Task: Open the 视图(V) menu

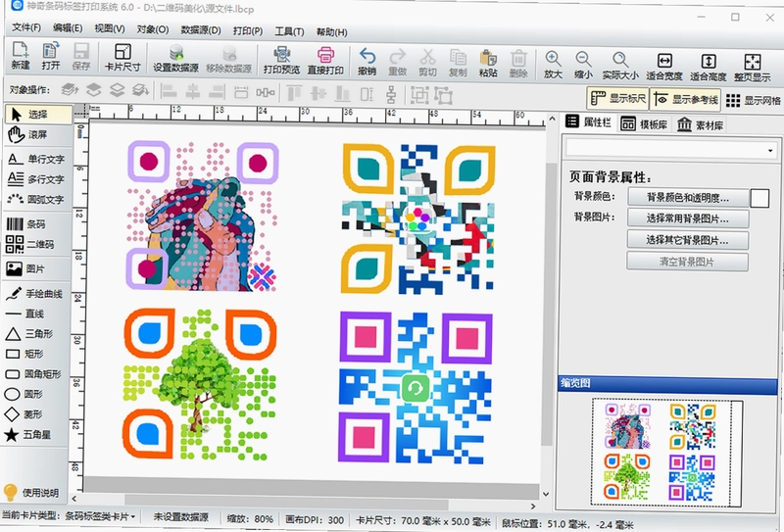Action: tap(110, 28)
